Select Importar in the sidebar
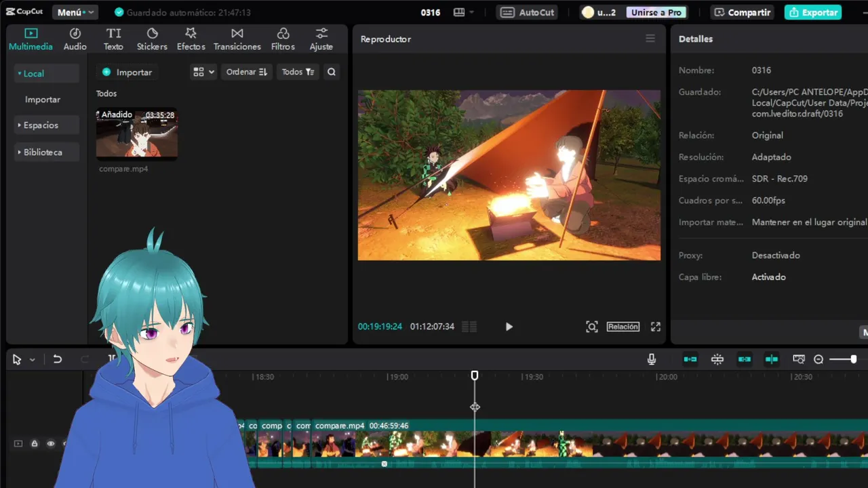The width and height of the screenshot is (868, 488). [43, 99]
